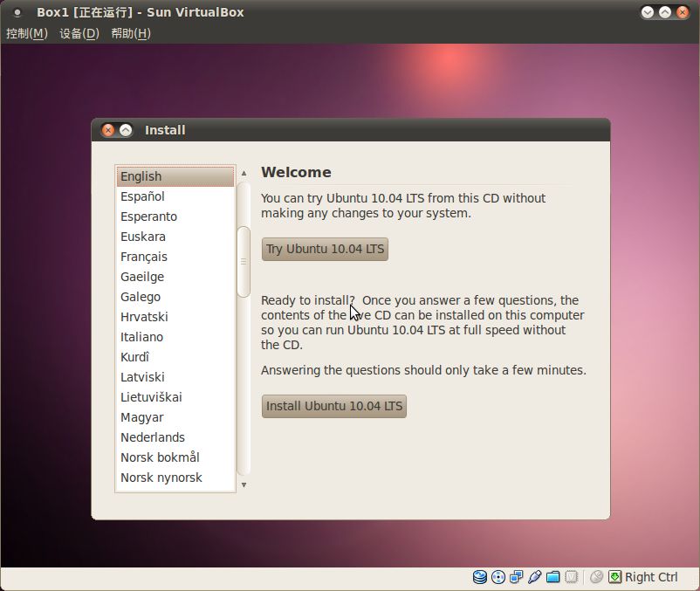Viewport: 700px width, 591px height.
Task: Select Kurdî in the language list
Action: pyautogui.click(x=175, y=357)
